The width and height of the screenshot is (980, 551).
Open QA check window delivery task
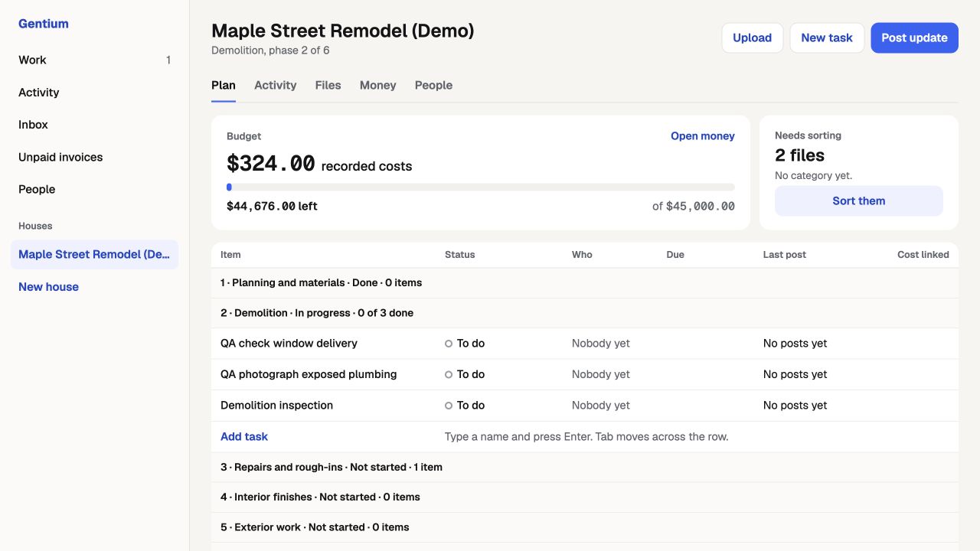[289, 344]
